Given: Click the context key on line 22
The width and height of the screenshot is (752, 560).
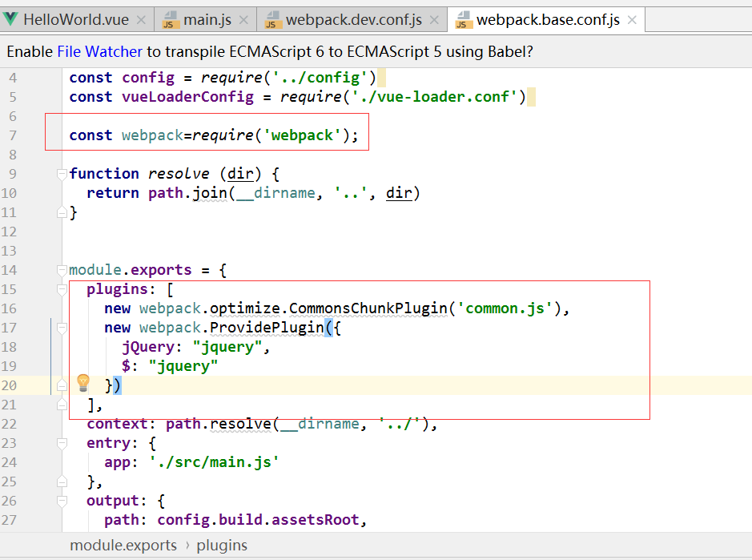Looking at the screenshot, I should pos(117,424).
